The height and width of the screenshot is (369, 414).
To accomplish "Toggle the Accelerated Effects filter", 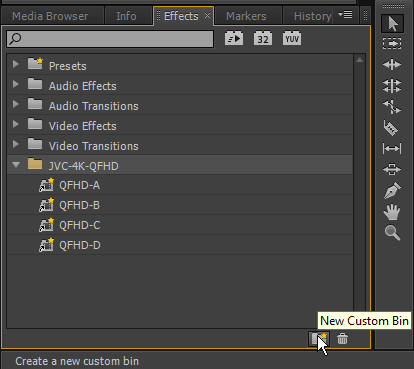I will tap(234, 39).
